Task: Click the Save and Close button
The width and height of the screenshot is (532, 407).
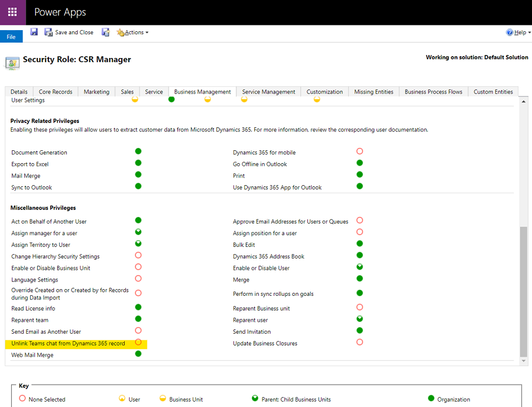Action: [69, 33]
